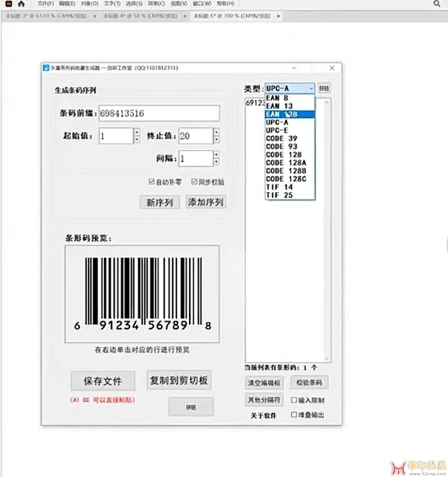Click the 添加序列 button
This screenshot has width=448, height=477.
click(x=206, y=202)
